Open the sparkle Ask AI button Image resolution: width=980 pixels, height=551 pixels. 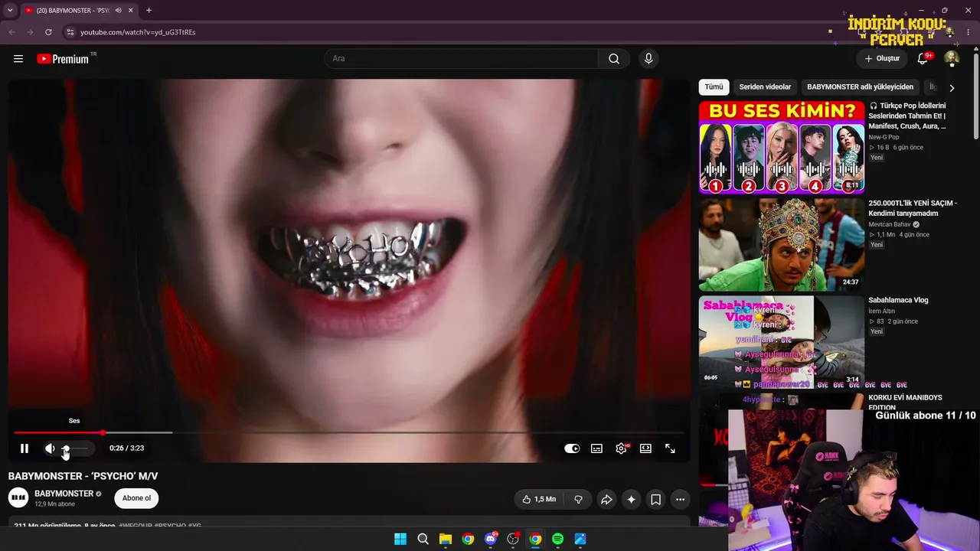coord(631,500)
